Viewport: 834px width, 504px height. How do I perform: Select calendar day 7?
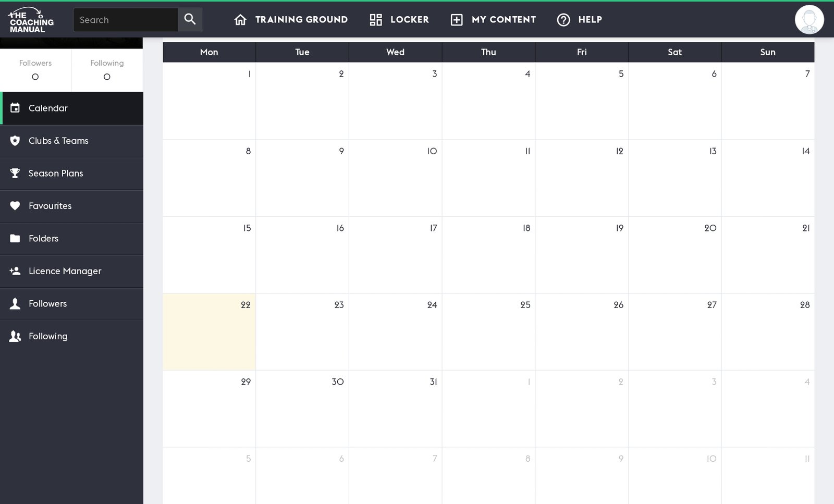click(768, 101)
